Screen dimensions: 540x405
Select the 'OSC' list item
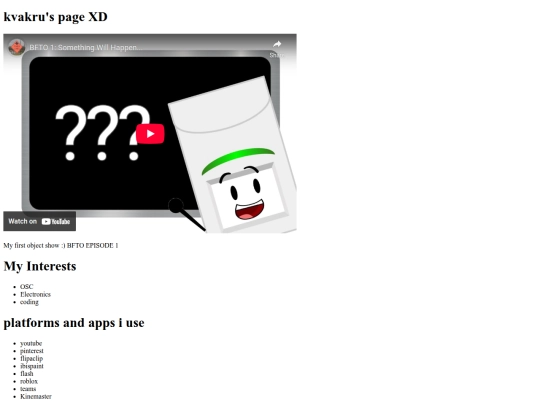pos(27,287)
